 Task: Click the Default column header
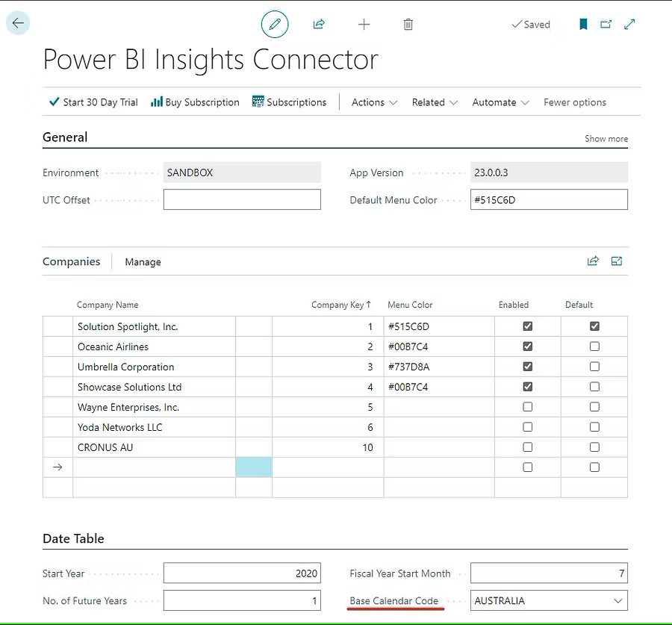579,305
